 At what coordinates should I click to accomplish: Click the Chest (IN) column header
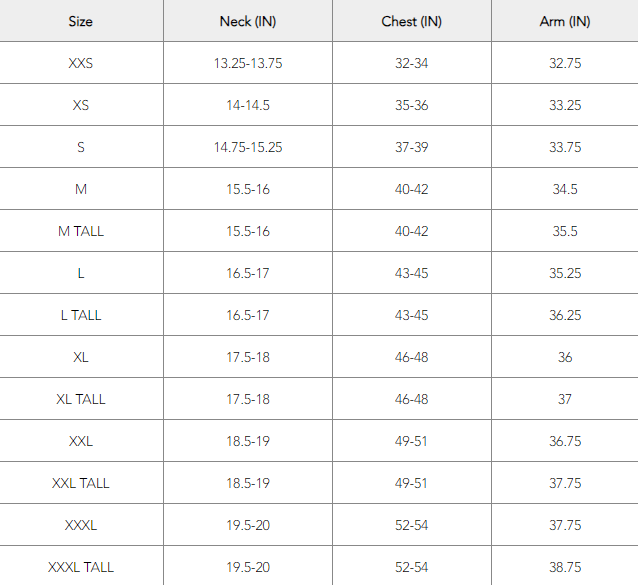tap(411, 21)
